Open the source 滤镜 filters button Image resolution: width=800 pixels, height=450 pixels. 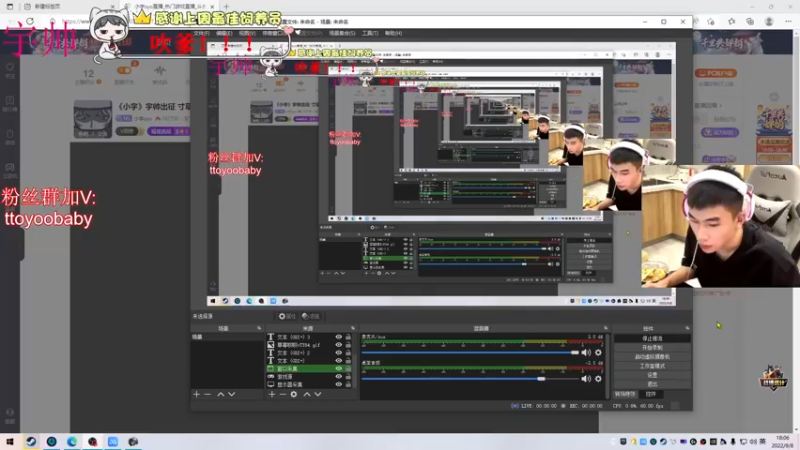point(310,316)
